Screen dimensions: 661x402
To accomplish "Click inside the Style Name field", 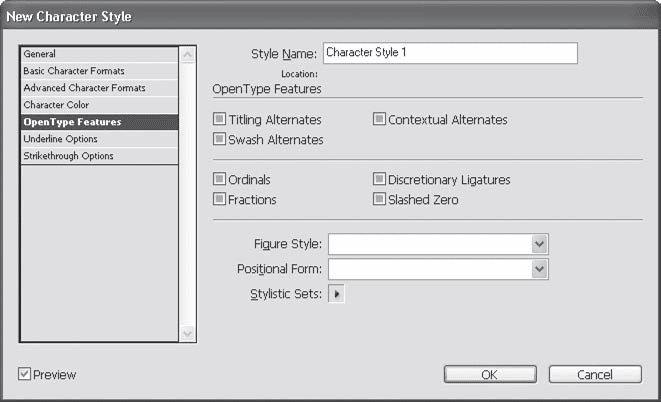I will click(x=450, y=53).
